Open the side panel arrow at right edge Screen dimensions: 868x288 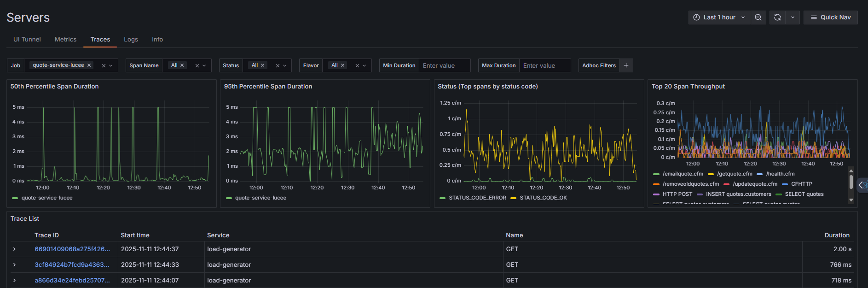[861, 185]
